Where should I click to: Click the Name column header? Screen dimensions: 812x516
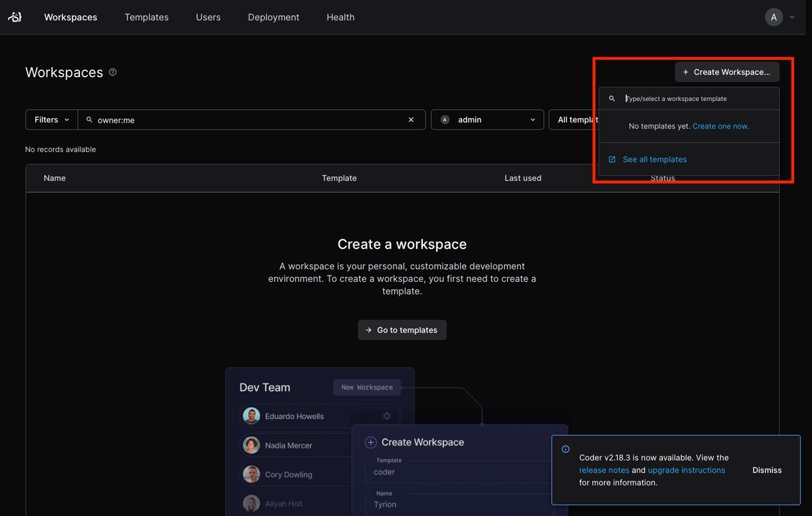tap(55, 178)
